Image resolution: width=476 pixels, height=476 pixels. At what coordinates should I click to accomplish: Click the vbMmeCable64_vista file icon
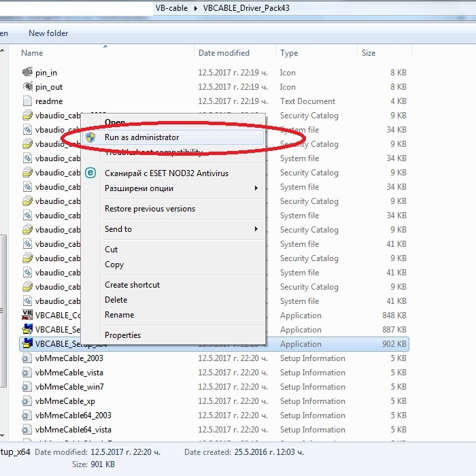click(x=27, y=429)
